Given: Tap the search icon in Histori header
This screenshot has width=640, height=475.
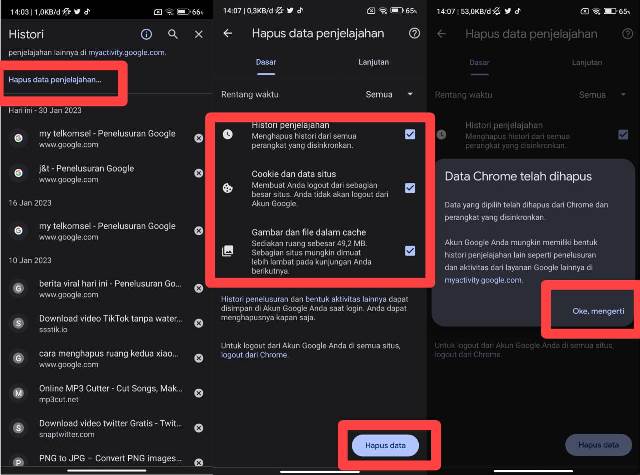Looking at the screenshot, I should point(173,34).
